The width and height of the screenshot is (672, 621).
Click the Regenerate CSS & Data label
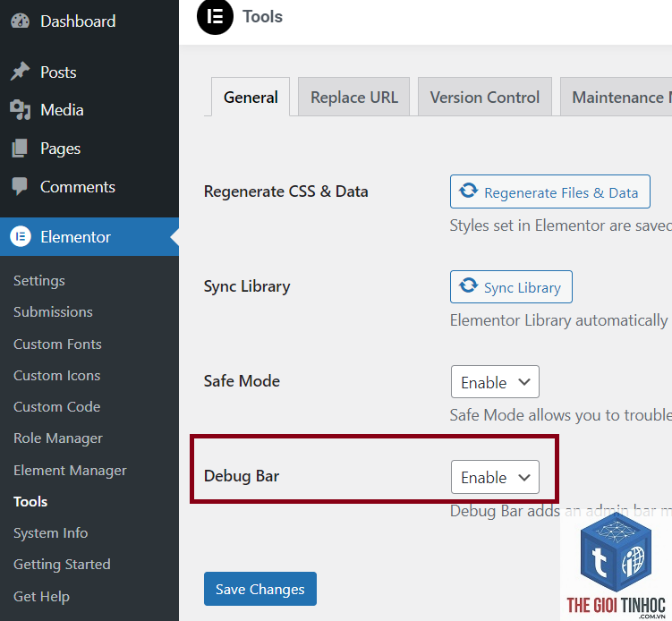[x=285, y=191]
